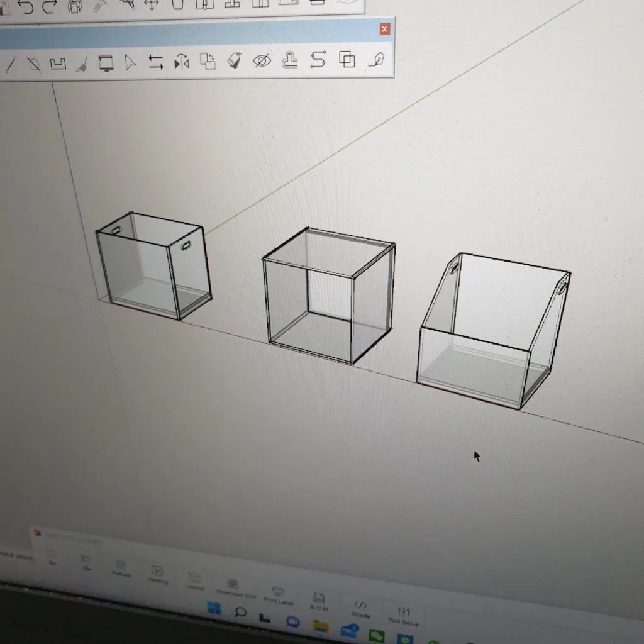Image resolution: width=644 pixels, height=644 pixels.
Task: Click the Layout button
Action: [x=195, y=581]
